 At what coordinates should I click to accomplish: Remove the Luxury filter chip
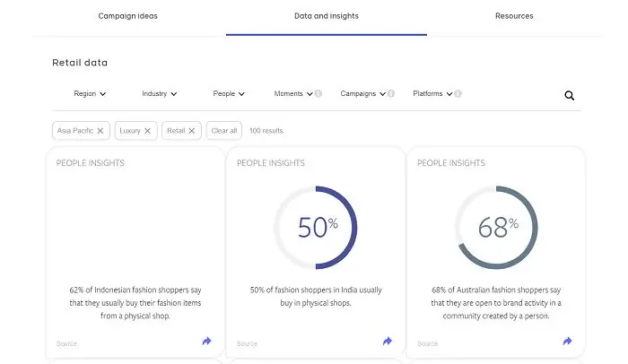[147, 131]
